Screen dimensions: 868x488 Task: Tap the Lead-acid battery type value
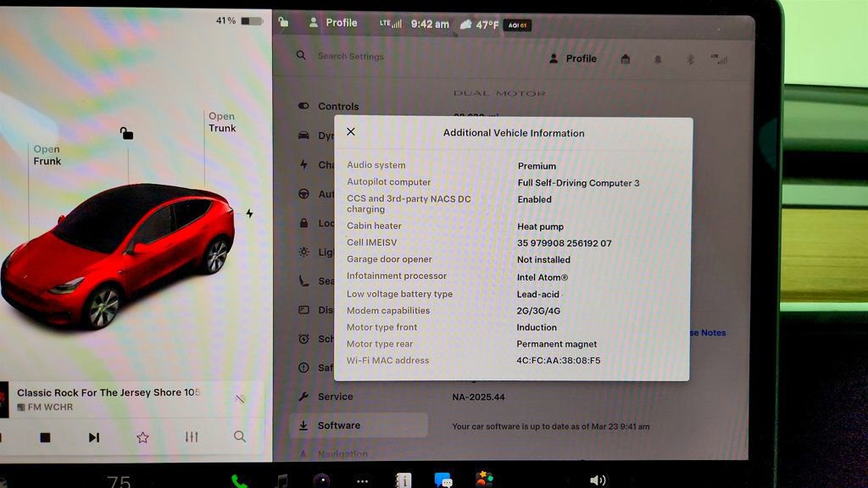tap(538, 294)
